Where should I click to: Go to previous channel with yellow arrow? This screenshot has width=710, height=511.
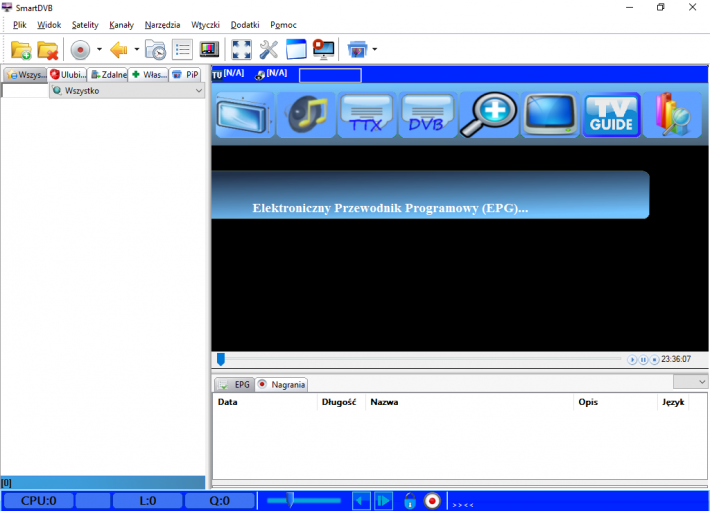click(119, 50)
